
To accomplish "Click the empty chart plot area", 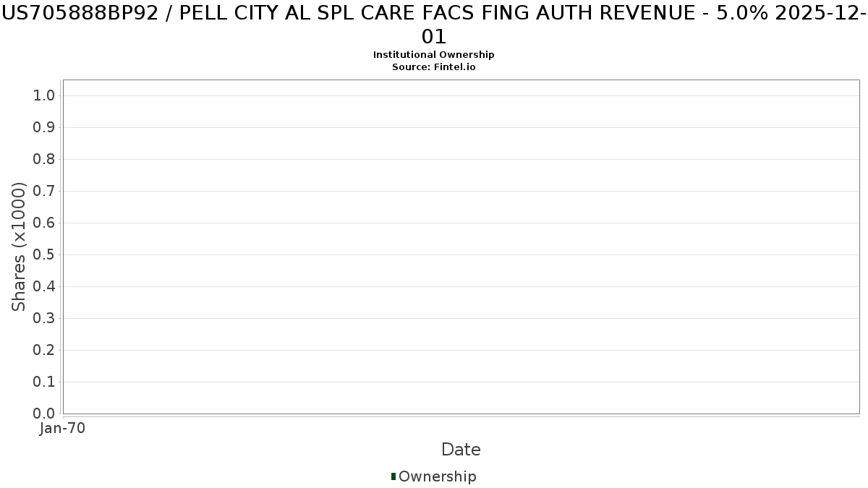I will click(461, 247).
